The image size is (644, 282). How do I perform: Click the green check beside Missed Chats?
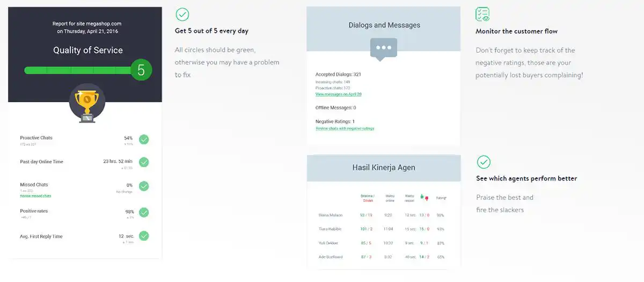[144, 186]
